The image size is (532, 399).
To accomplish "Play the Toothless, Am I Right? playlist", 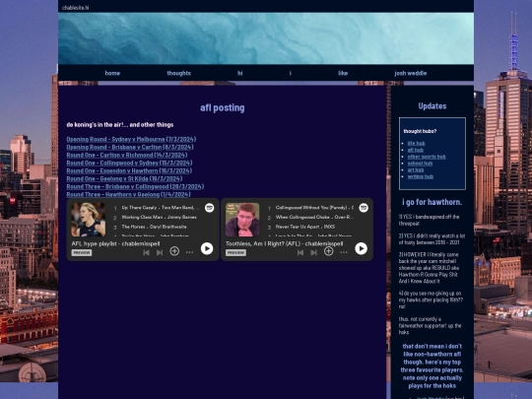I will tap(361, 248).
